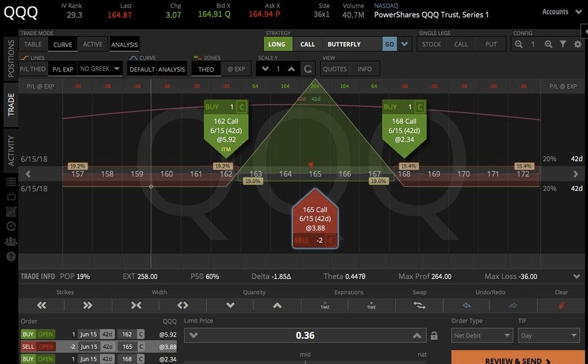Image resolution: width=588 pixels, height=364 pixels.
Task: Lower limit price with down chevron
Action: coord(194,335)
